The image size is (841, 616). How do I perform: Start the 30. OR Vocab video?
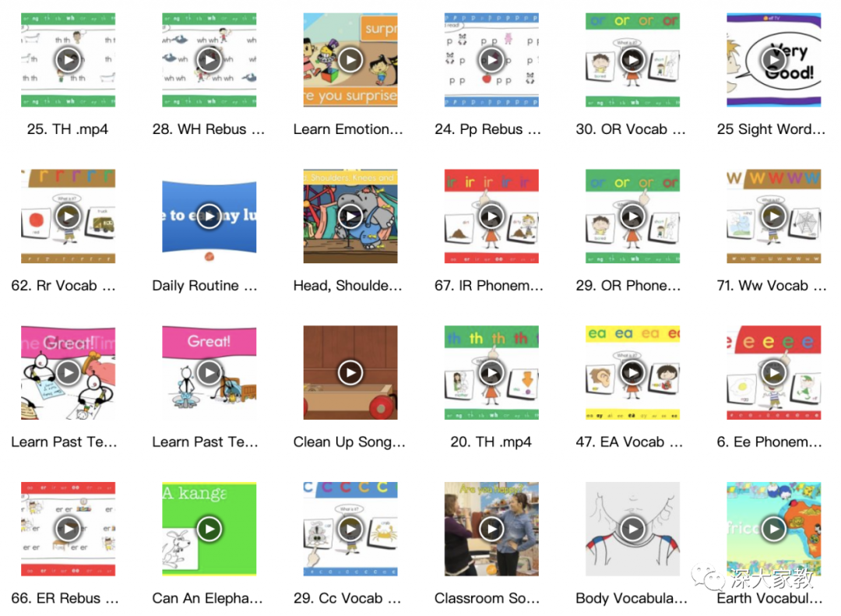pos(632,59)
